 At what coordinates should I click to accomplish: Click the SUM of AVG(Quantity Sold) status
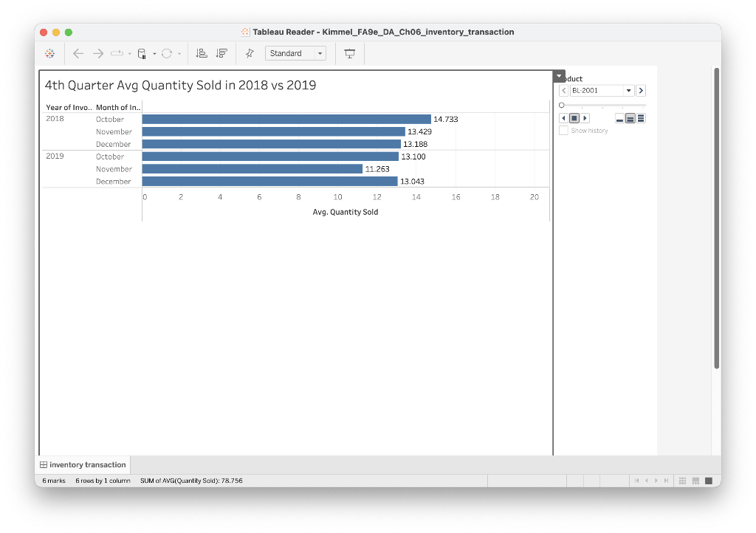[x=191, y=481]
